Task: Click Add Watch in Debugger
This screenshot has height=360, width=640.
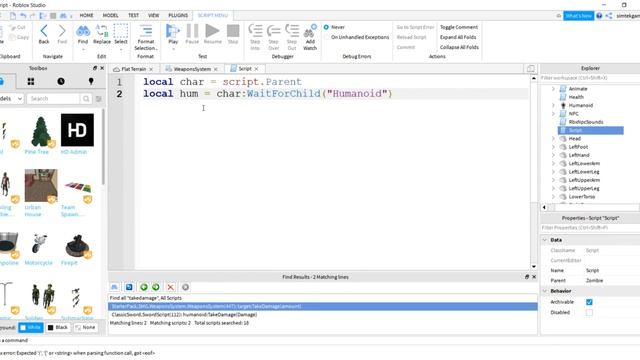Action: pyautogui.click(x=310, y=37)
